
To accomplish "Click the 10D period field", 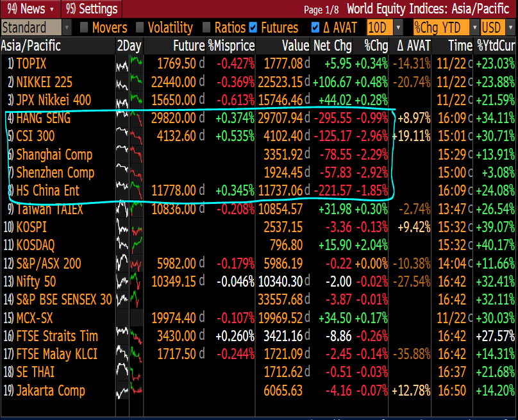I will tap(380, 28).
